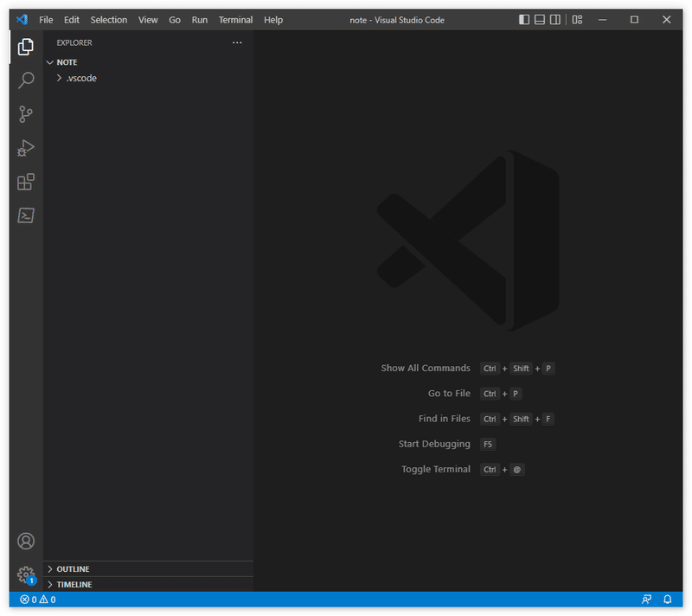This screenshot has height=616, width=692.
Task: Open Explorer Views and More Actions ellipsis
Action: [237, 42]
